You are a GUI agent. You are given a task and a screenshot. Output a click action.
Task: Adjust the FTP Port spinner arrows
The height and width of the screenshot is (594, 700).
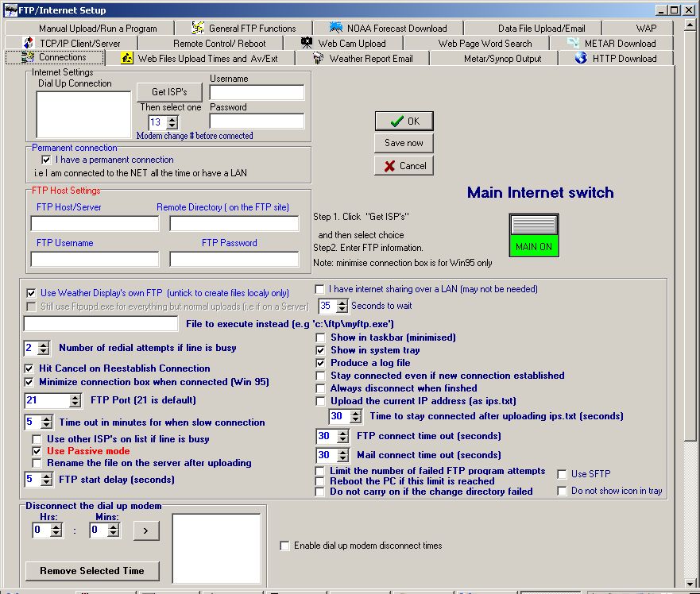click(75, 400)
